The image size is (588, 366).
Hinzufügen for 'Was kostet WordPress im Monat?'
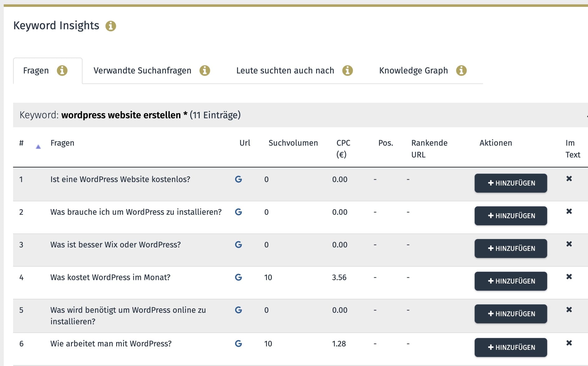point(511,281)
